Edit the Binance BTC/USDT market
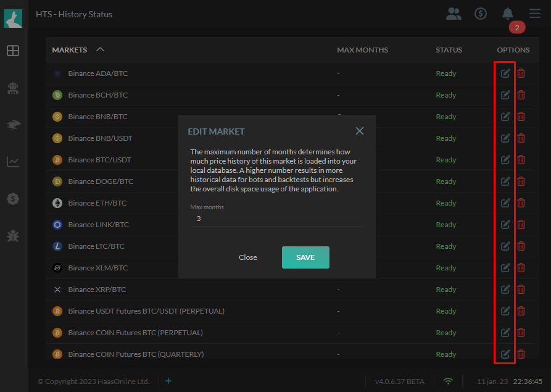 tap(505, 160)
